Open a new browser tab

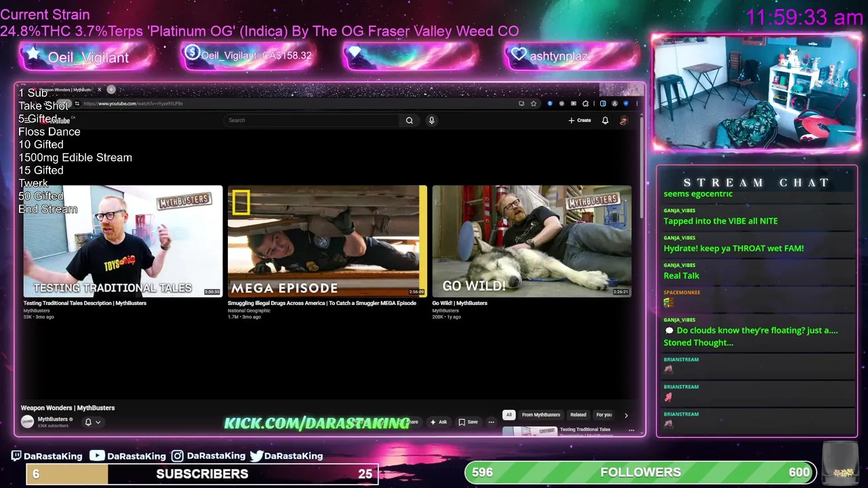(111, 89)
